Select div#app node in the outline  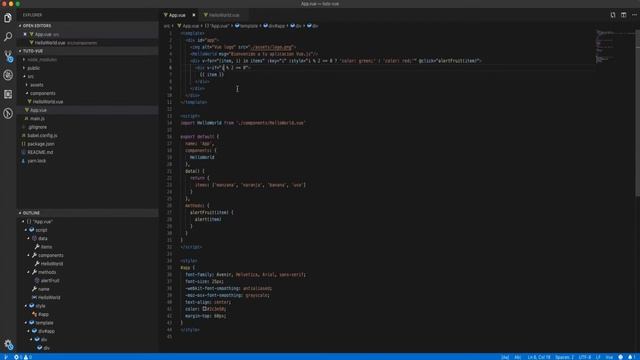pos(46,331)
